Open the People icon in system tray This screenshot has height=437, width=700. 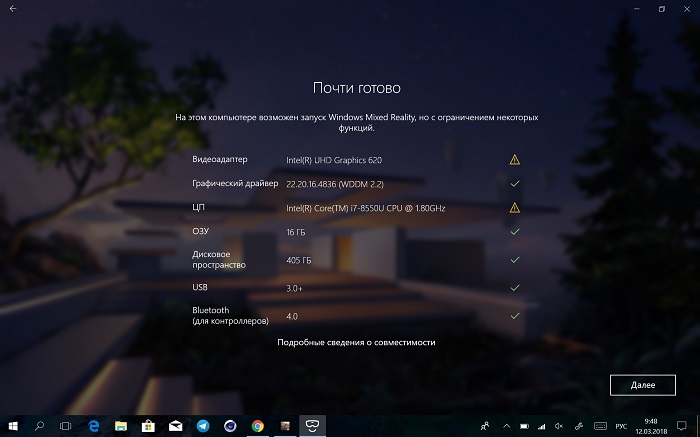(485, 426)
